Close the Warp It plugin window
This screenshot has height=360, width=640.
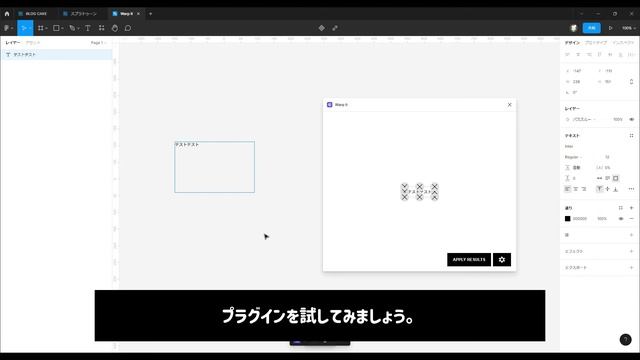(x=509, y=104)
